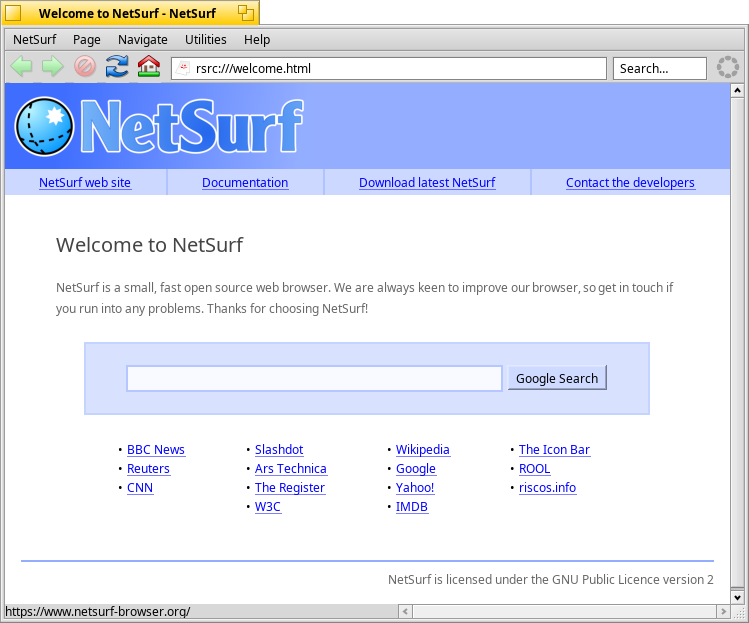Screen dimensions: 749x623
Task: Click vertical scrollbar down arrow
Action: click(x=737, y=598)
